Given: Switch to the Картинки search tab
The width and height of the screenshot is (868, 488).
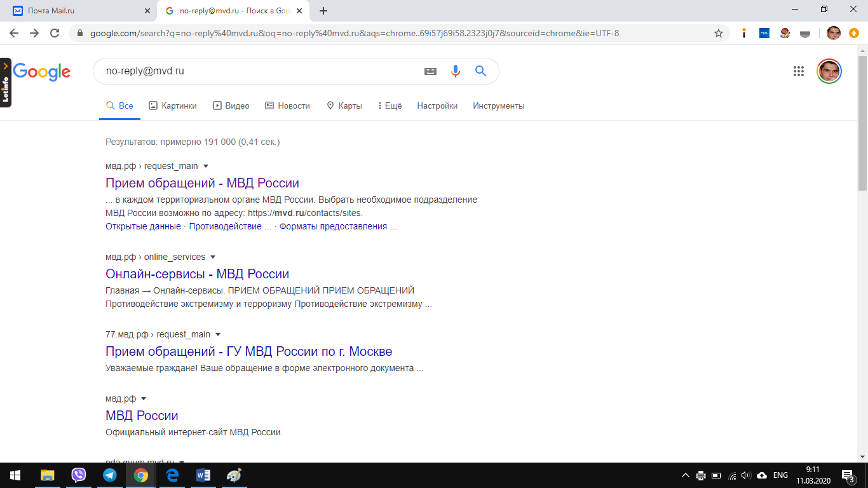Looking at the screenshot, I should tap(172, 106).
